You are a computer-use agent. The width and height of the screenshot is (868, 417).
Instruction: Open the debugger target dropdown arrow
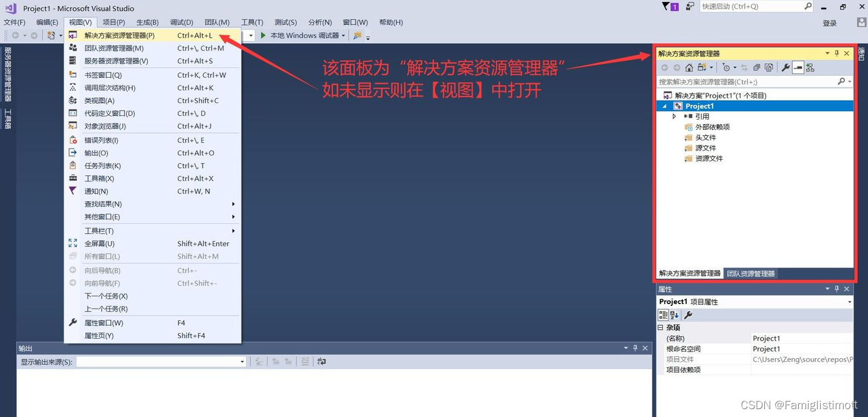[343, 35]
